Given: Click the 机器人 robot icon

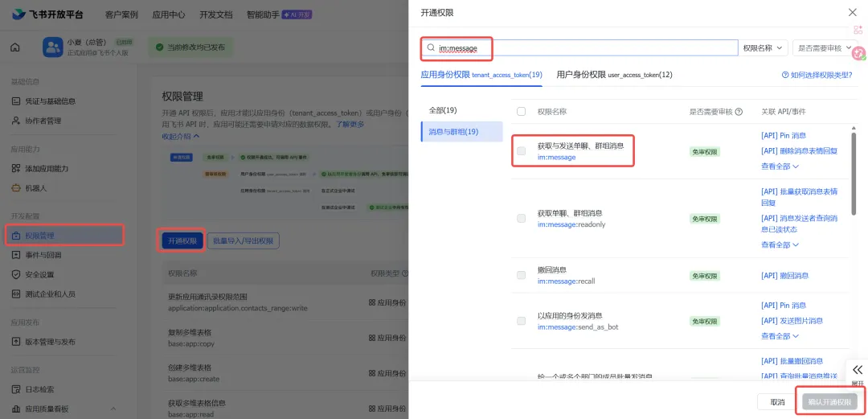Looking at the screenshot, I should click(15, 188).
